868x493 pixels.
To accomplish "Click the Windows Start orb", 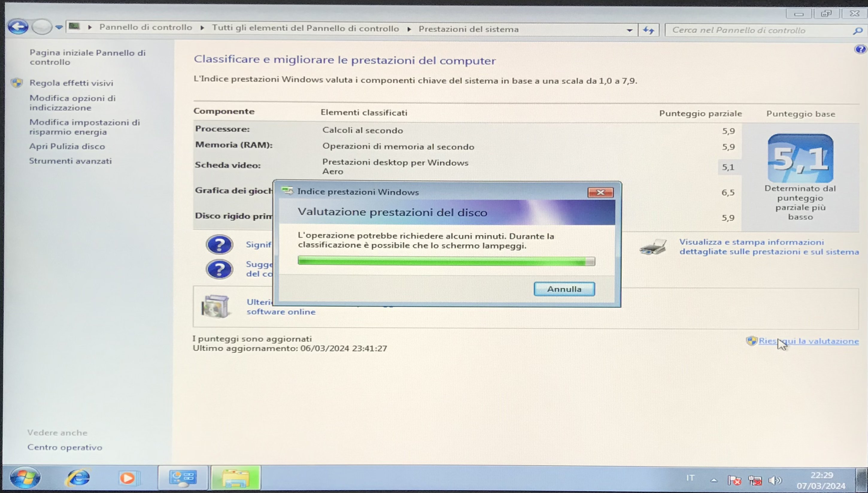I will pos(25,478).
